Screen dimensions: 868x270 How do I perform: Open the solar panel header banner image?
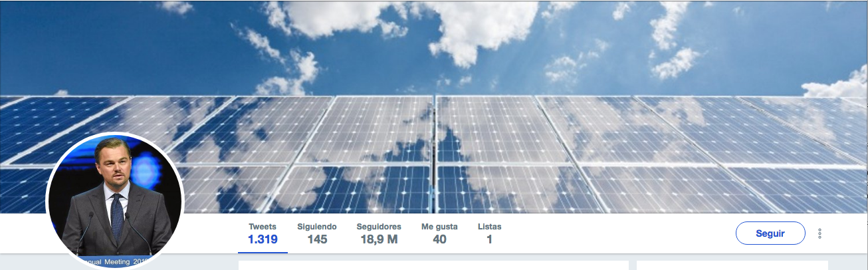[434, 106]
